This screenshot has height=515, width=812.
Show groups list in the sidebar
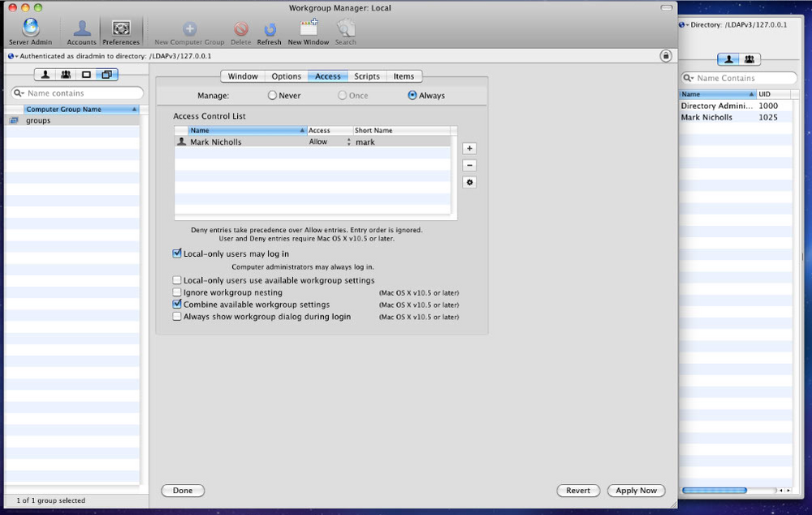66,75
